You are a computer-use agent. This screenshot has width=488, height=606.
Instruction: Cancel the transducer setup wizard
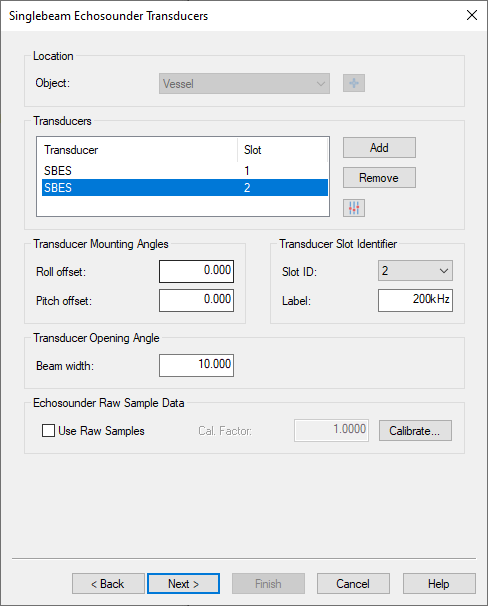point(353,584)
